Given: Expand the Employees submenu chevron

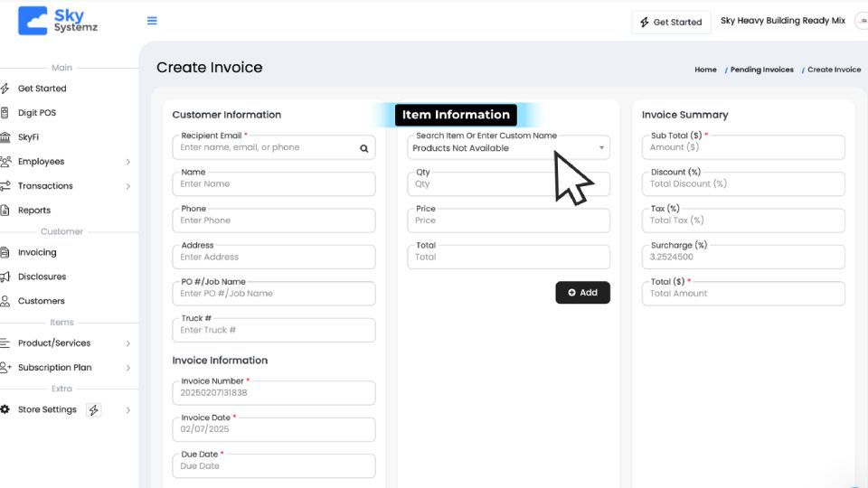Looking at the screenshot, I should [127, 162].
